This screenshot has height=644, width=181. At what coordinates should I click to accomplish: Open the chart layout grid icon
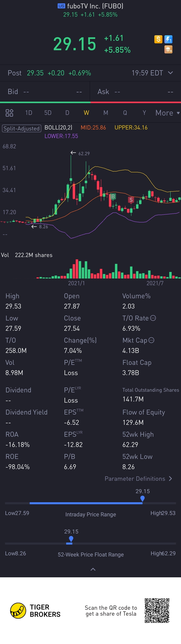[10, 113]
